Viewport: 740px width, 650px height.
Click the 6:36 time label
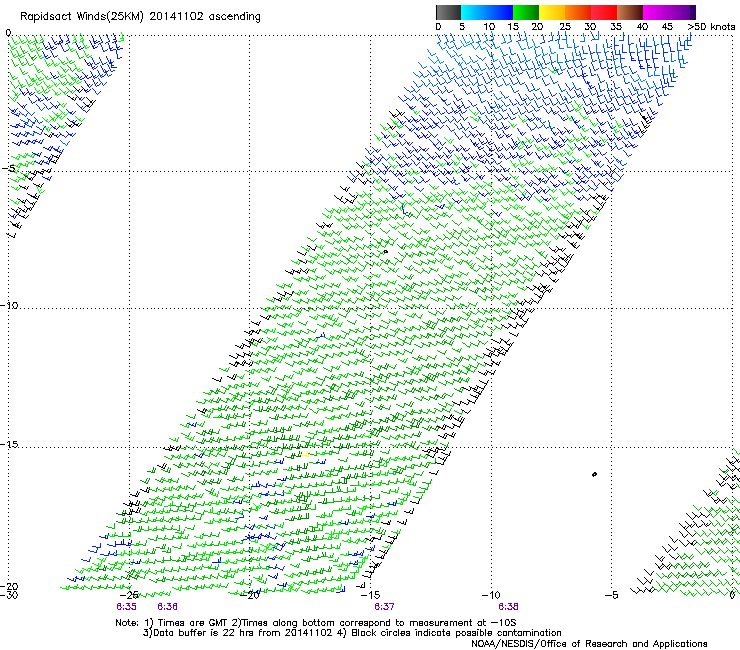pyautogui.click(x=168, y=607)
